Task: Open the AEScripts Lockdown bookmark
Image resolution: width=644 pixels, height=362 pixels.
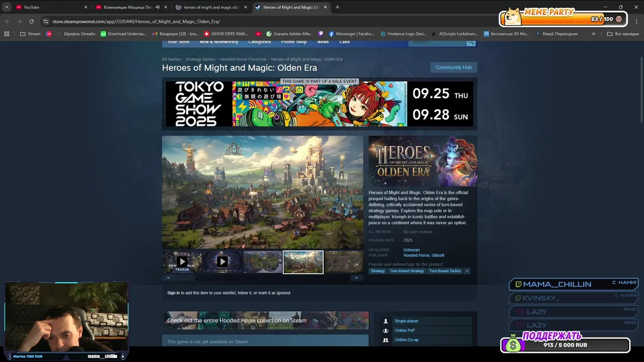Action: (x=454, y=34)
